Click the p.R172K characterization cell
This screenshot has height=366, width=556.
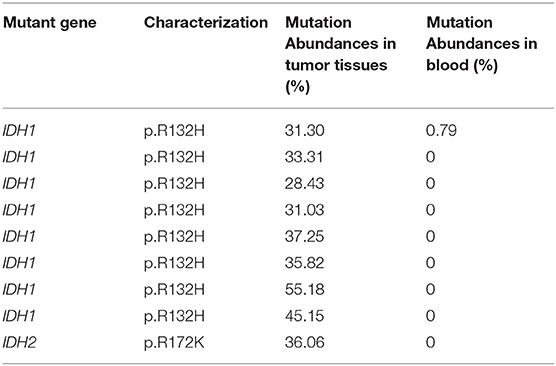(x=174, y=343)
